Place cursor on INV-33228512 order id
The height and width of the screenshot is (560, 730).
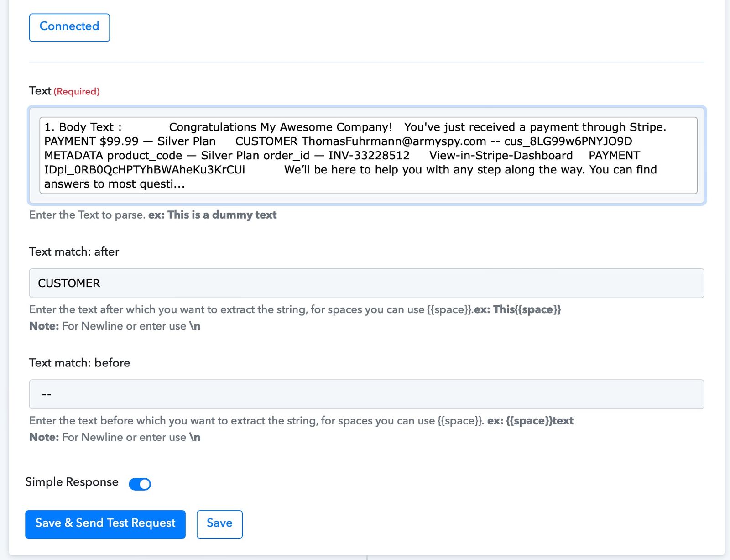coord(369,156)
